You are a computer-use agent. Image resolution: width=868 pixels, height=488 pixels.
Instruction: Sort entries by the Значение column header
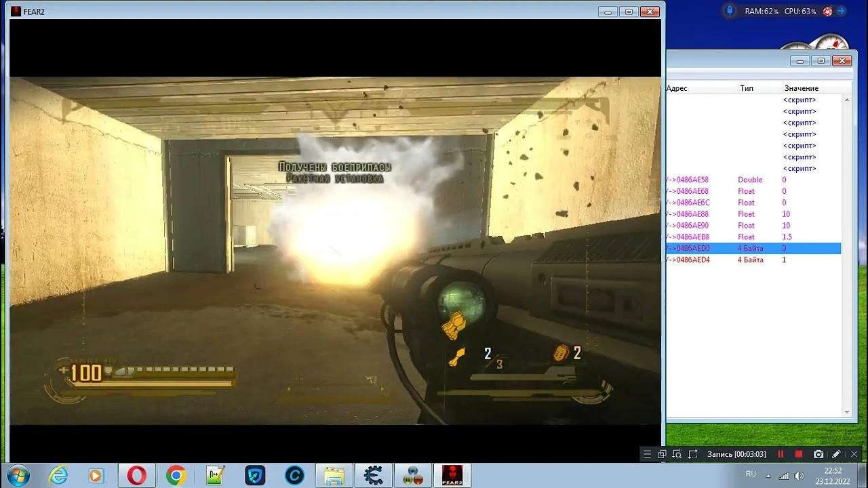802,88
